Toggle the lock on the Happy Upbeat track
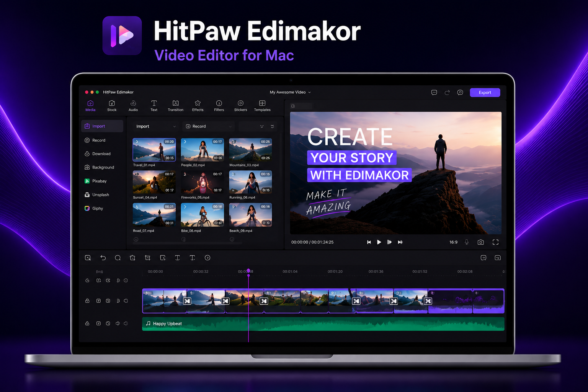 tap(87, 323)
